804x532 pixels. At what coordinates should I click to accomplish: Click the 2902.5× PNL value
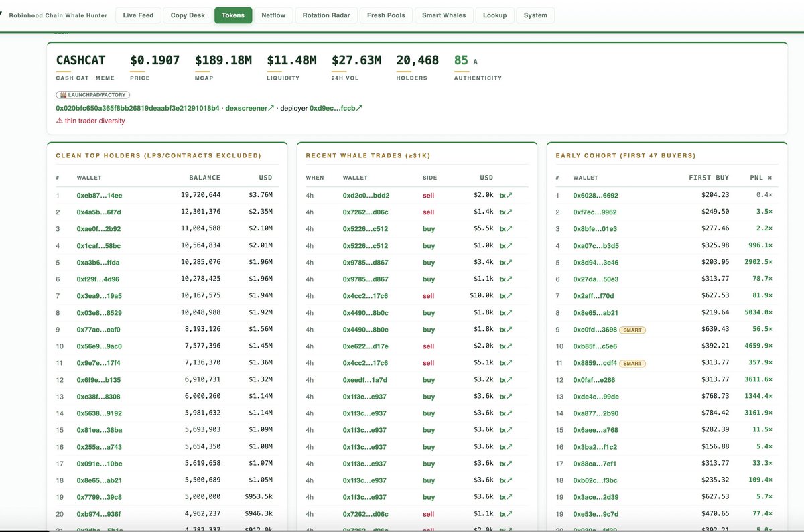tap(758, 263)
